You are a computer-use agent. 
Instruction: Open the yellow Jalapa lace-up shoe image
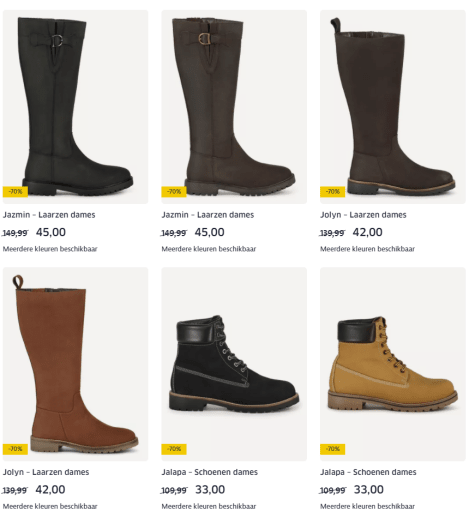click(393, 364)
